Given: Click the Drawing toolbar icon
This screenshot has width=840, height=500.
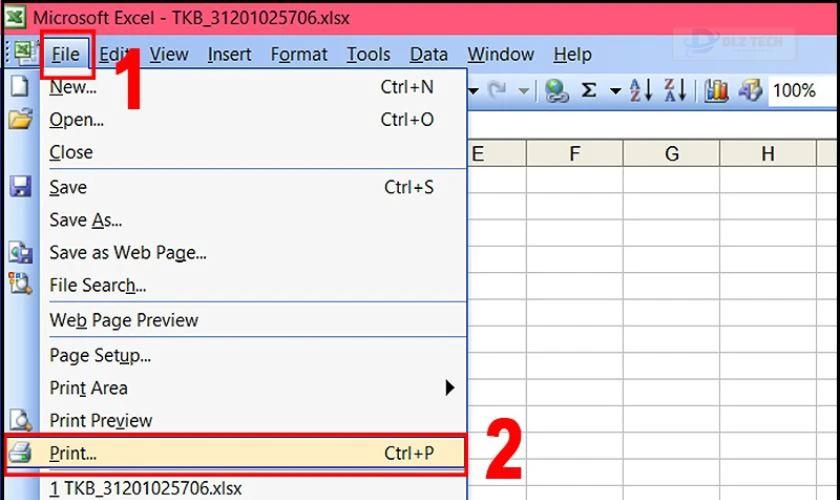Looking at the screenshot, I should [750, 90].
